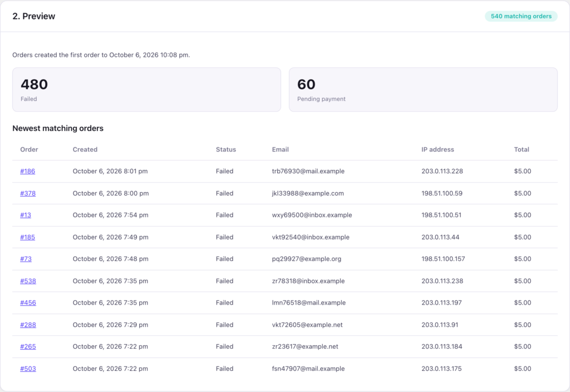Image resolution: width=570 pixels, height=392 pixels.
Task: Click IP address 198.51.100.51
Action: [x=441, y=215]
